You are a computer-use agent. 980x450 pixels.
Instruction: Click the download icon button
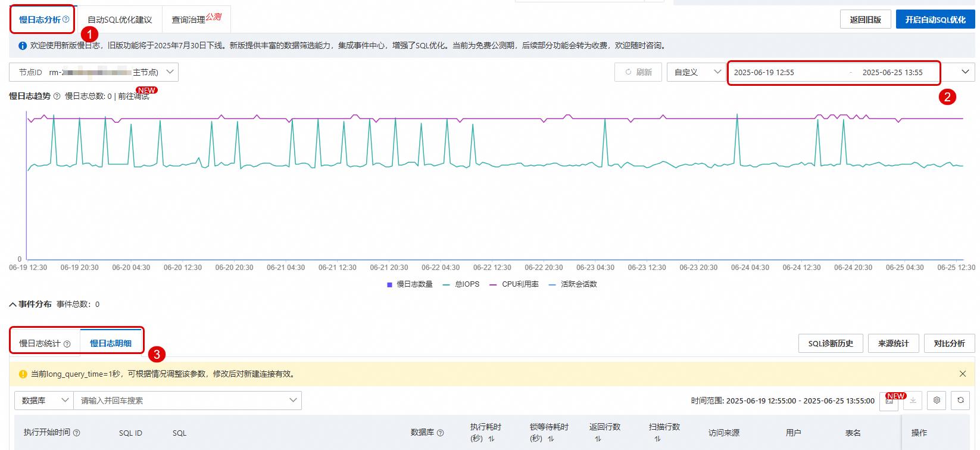coord(913,401)
